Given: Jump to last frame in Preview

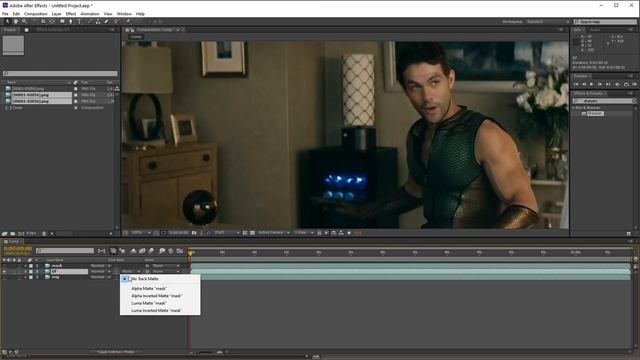Looking at the screenshot, I should pos(608,84).
